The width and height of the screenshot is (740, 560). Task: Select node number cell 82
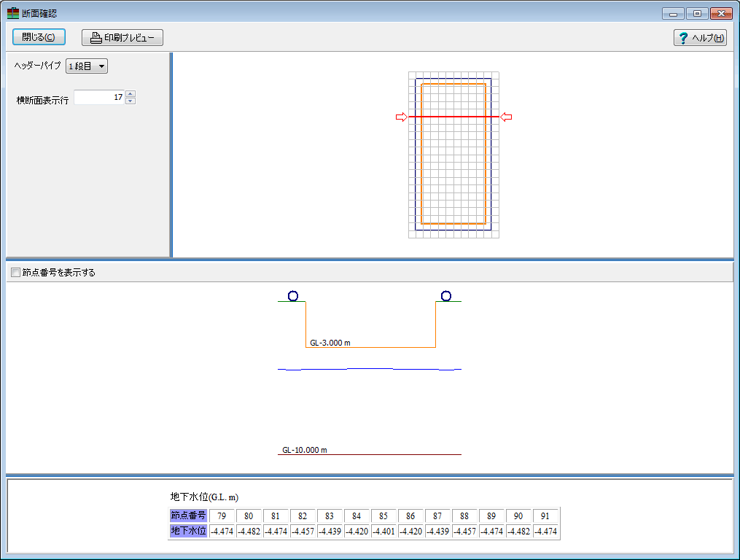(x=303, y=516)
